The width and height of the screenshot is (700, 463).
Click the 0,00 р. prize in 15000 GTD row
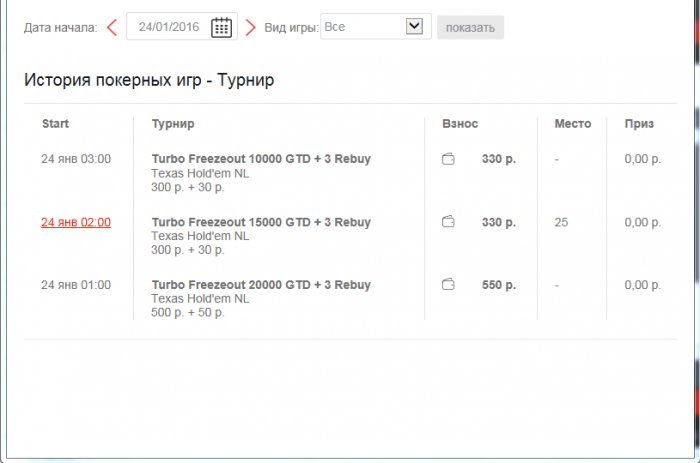[x=642, y=222]
